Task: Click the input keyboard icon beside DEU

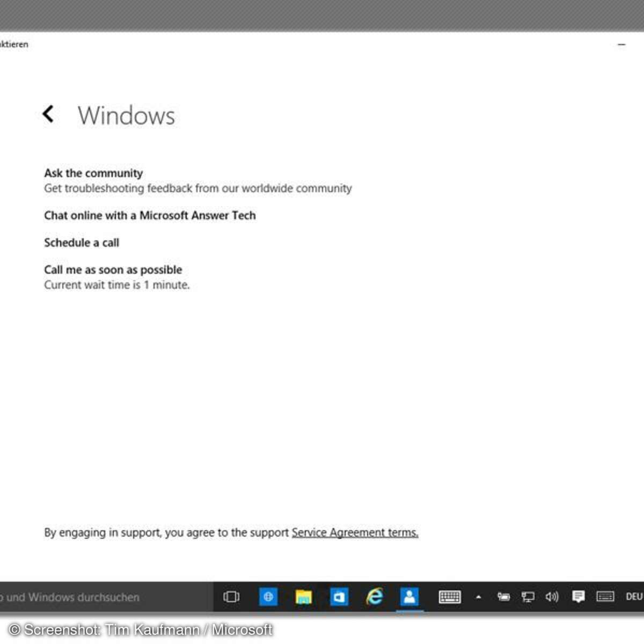Action: click(605, 597)
